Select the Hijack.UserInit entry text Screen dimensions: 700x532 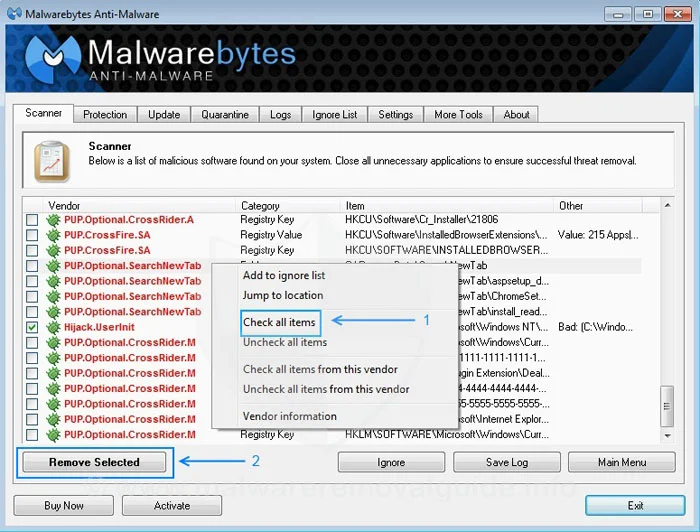pos(99,327)
